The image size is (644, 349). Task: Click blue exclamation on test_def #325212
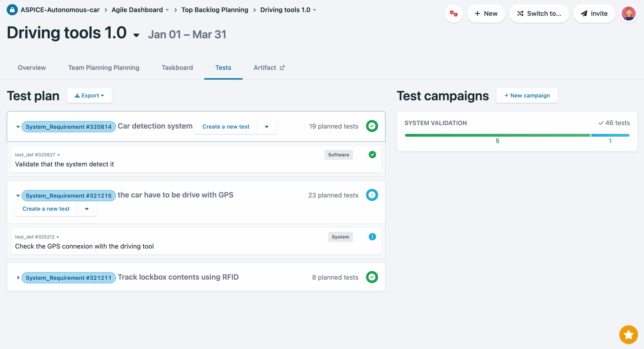372,237
